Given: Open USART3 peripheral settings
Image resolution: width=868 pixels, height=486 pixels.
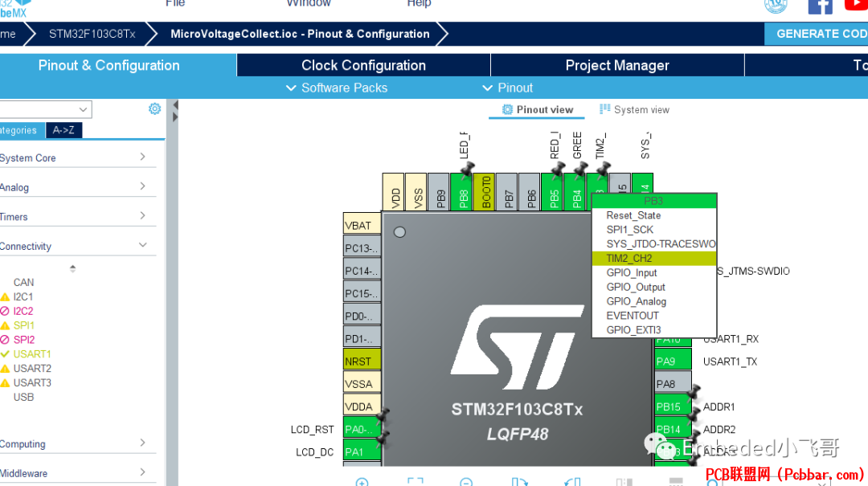Looking at the screenshot, I should coord(32,383).
